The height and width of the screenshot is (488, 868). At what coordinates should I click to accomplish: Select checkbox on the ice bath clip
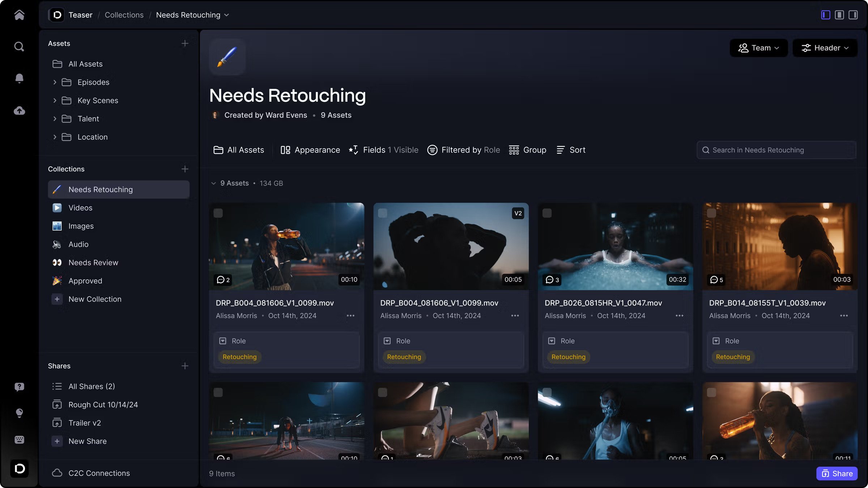[x=547, y=213]
